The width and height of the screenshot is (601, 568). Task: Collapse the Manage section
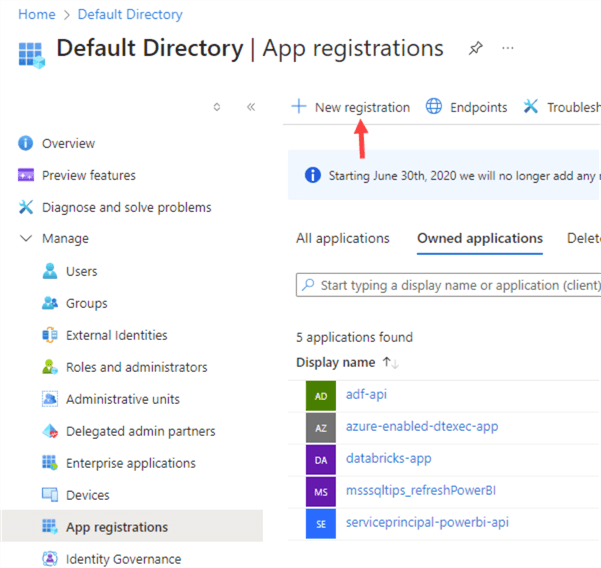pos(26,239)
